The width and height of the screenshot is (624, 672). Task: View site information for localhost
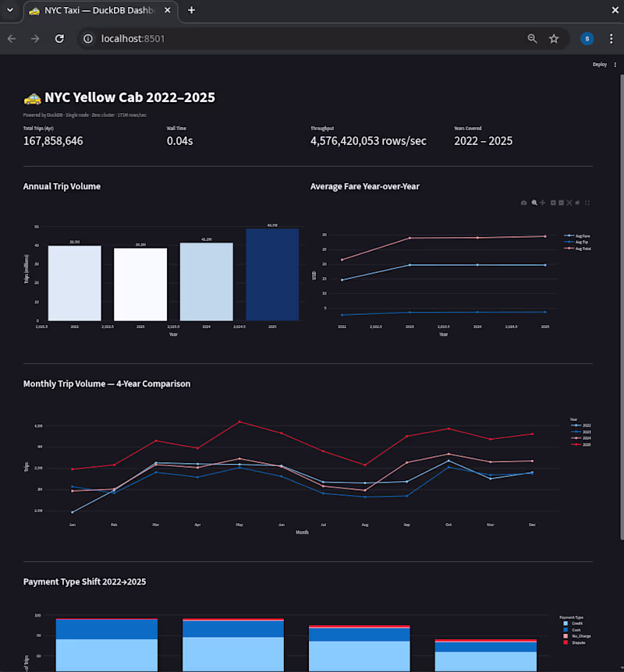[x=88, y=38]
